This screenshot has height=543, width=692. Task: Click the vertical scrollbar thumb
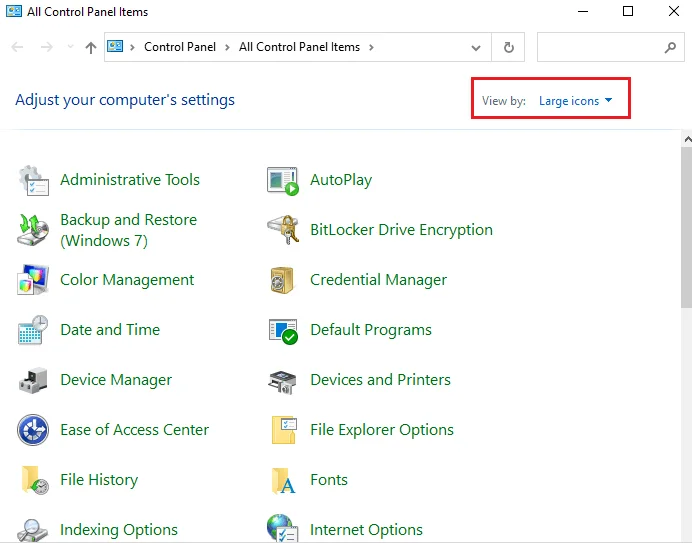click(x=686, y=227)
